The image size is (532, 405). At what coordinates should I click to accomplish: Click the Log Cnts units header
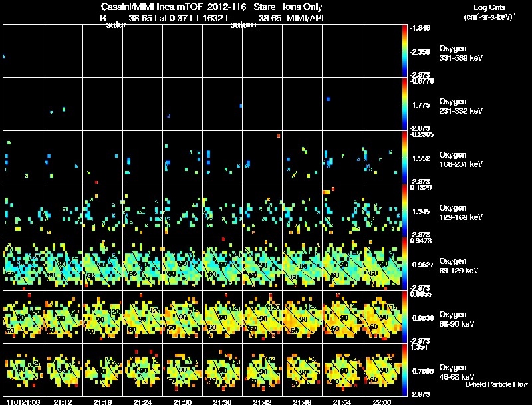point(489,12)
